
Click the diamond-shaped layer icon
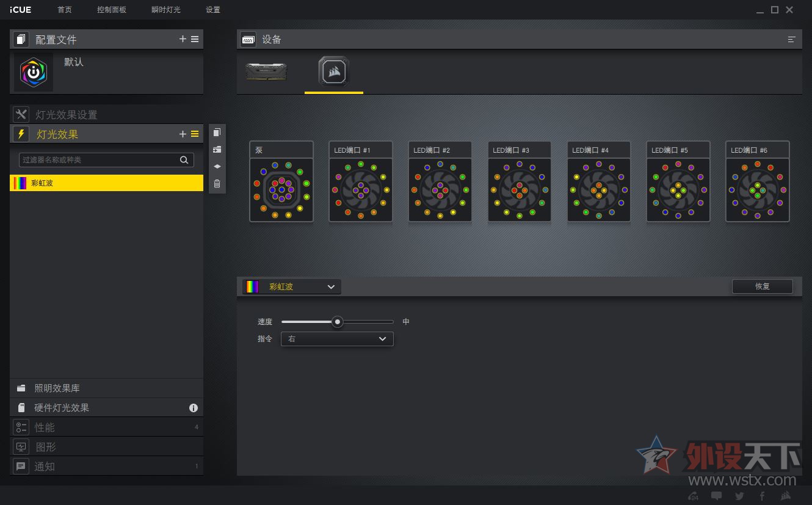click(217, 167)
